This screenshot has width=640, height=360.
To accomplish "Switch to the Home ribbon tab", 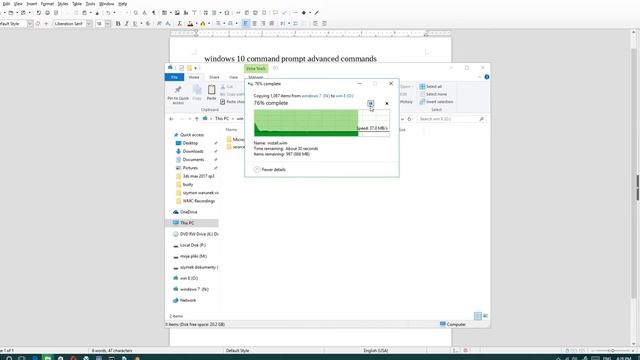I will pyautogui.click(x=194, y=77).
